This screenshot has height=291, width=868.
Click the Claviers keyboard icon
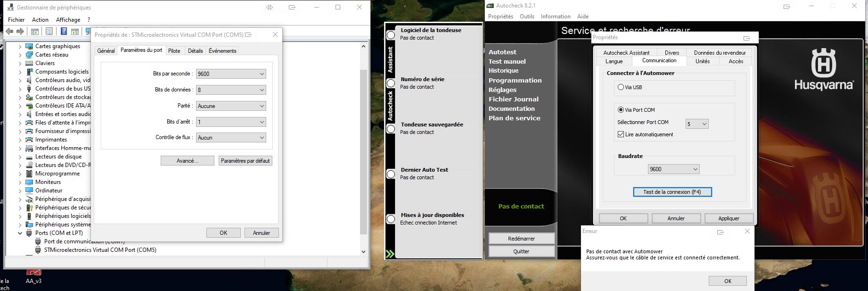[29, 63]
